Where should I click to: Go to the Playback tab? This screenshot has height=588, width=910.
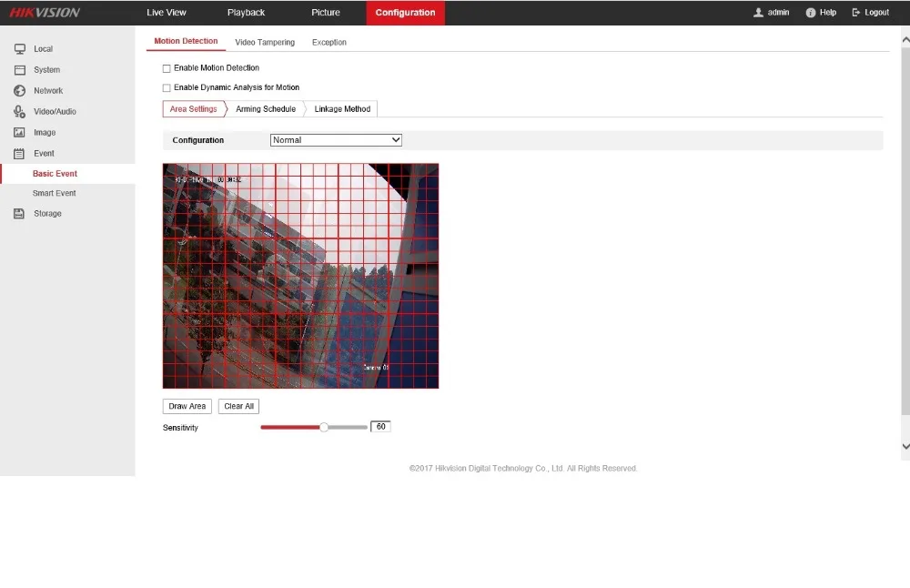click(x=246, y=12)
